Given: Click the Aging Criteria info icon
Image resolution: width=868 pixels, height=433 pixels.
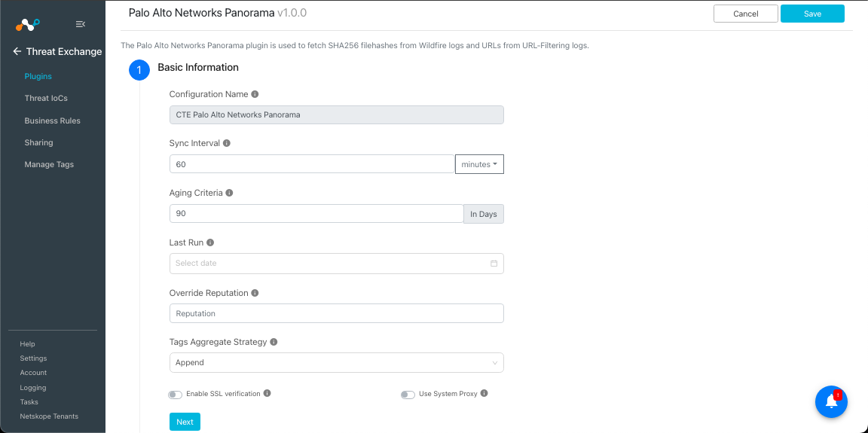Looking at the screenshot, I should tap(229, 193).
